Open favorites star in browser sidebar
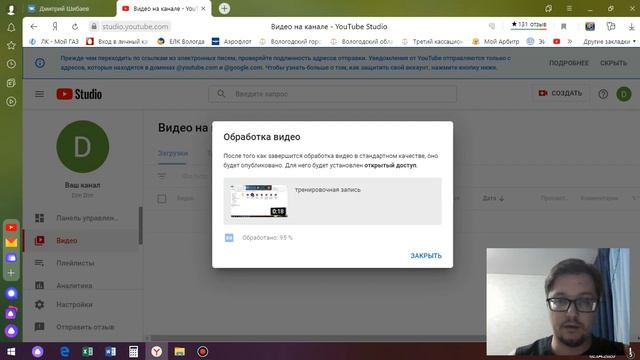Viewport: 640px width, 360px height. (x=11, y=45)
